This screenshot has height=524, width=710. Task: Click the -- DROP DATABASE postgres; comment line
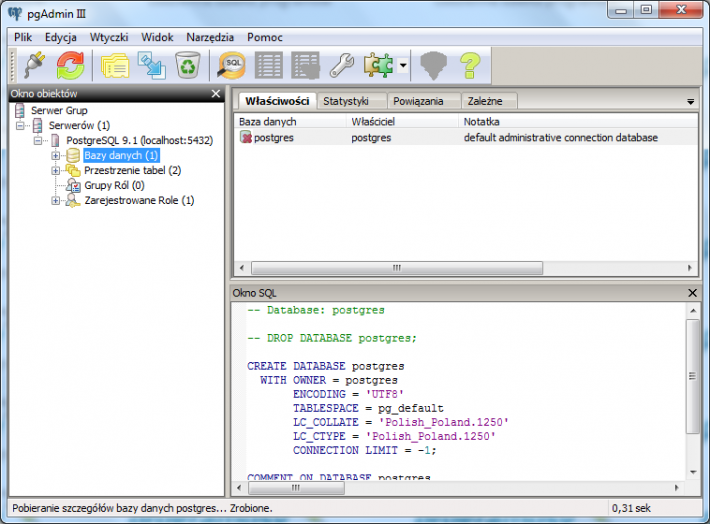[331, 338]
